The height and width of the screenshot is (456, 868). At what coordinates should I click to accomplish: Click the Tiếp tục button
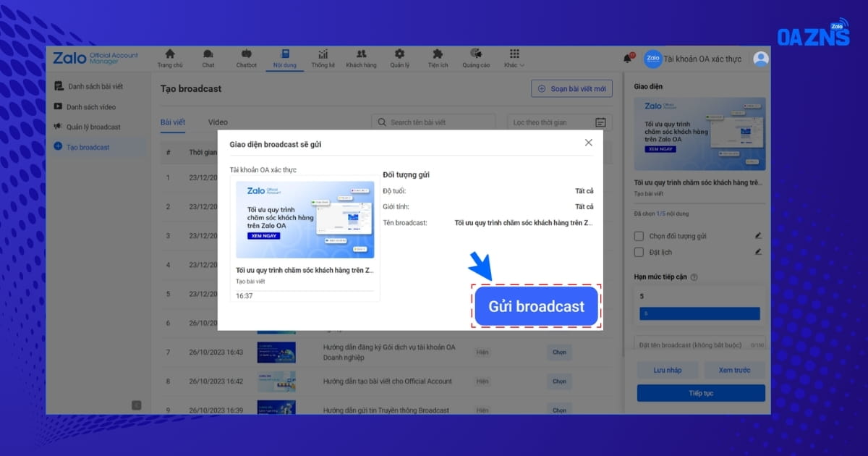(x=701, y=393)
